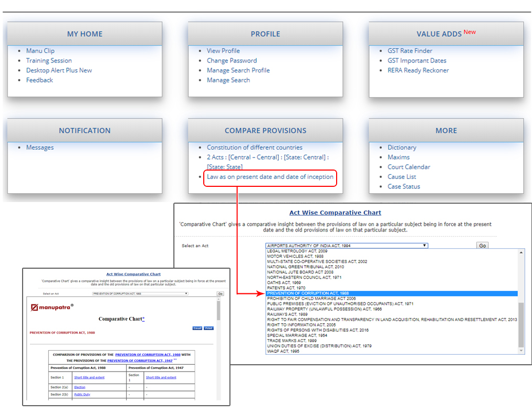The height and width of the screenshot is (412, 532).
Task: Open the Dictionary link under More
Action: [402, 147]
